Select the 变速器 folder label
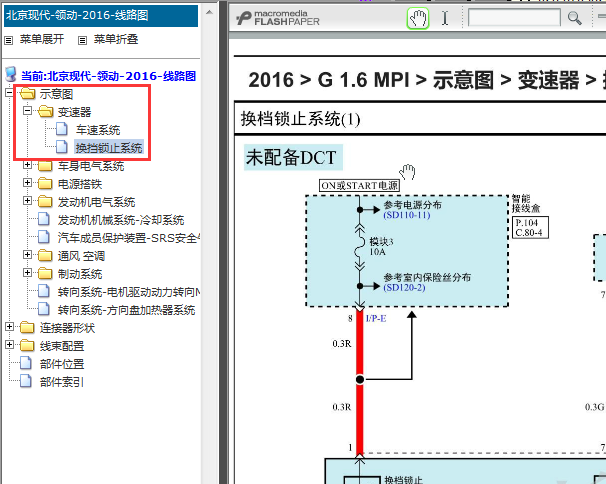 [x=74, y=112]
